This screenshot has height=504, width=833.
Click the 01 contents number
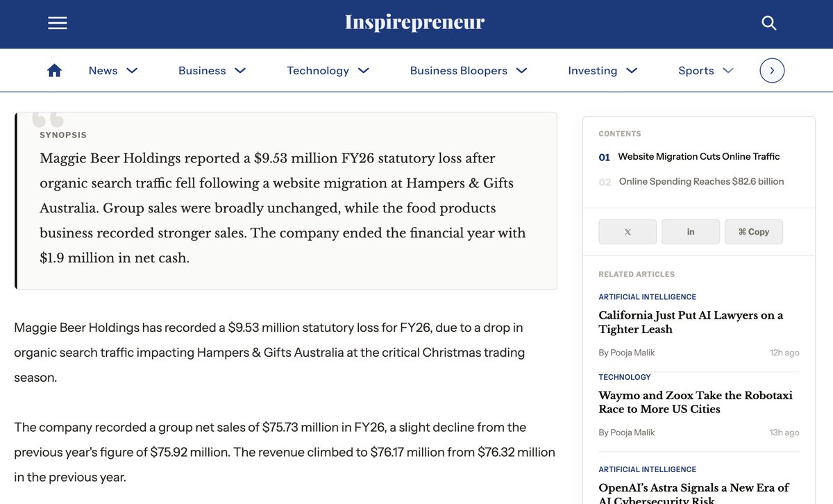(x=605, y=158)
